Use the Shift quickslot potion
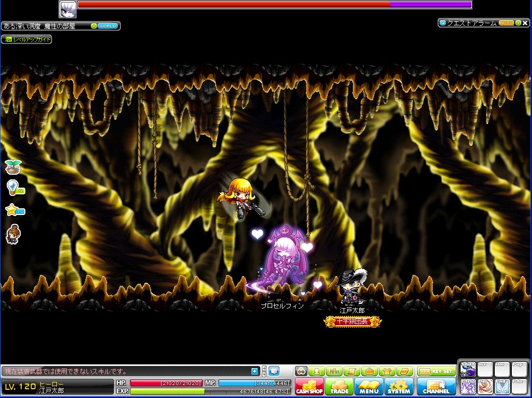This screenshot has width=532, height=398. click(x=468, y=370)
